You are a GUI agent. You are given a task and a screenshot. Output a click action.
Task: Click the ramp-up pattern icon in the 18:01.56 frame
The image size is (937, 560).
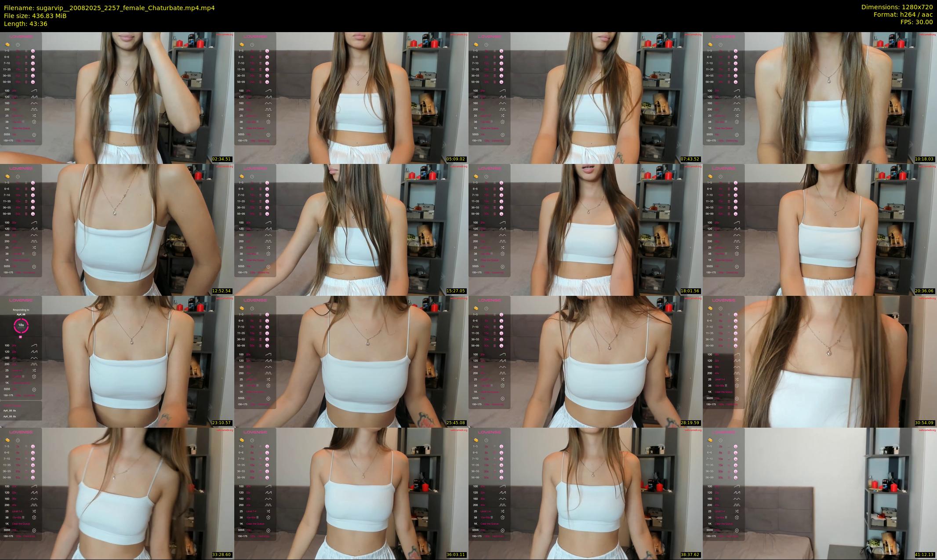(502, 222)
